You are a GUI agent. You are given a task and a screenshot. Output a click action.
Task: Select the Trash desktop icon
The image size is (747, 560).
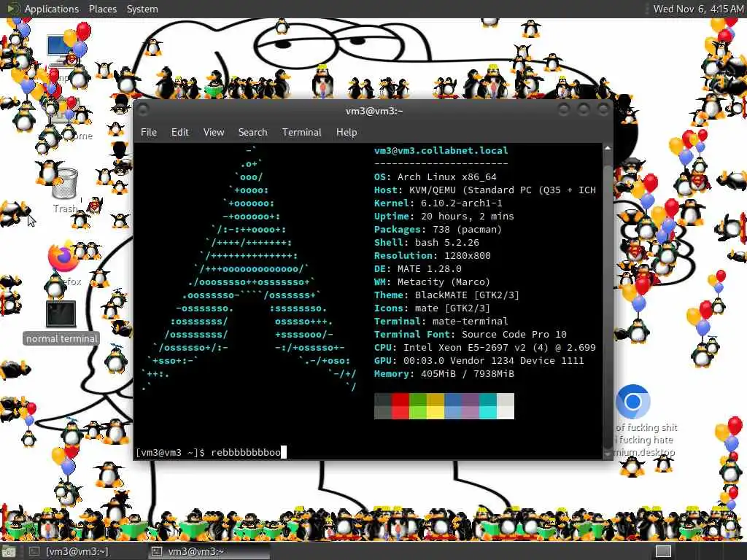65,184
